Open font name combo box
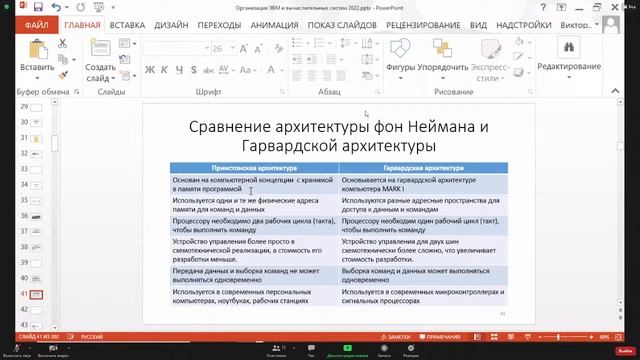640x360 pixels. click(176, 49)
